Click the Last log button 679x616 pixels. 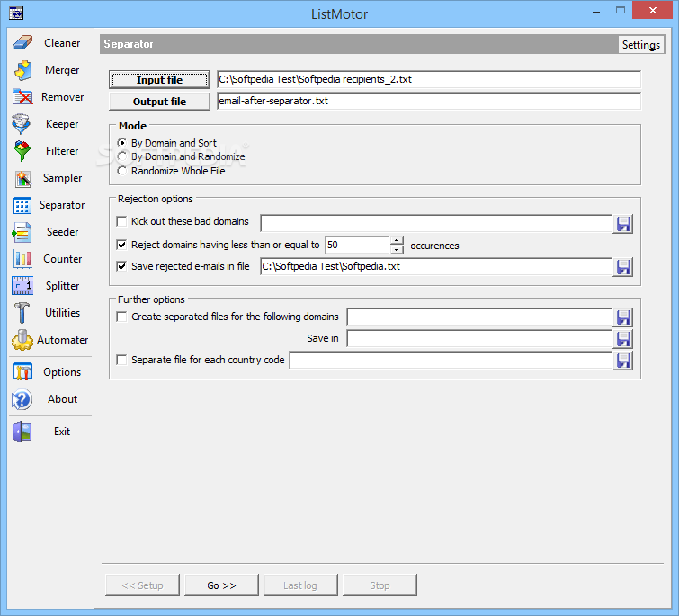[x=300, y=585]
